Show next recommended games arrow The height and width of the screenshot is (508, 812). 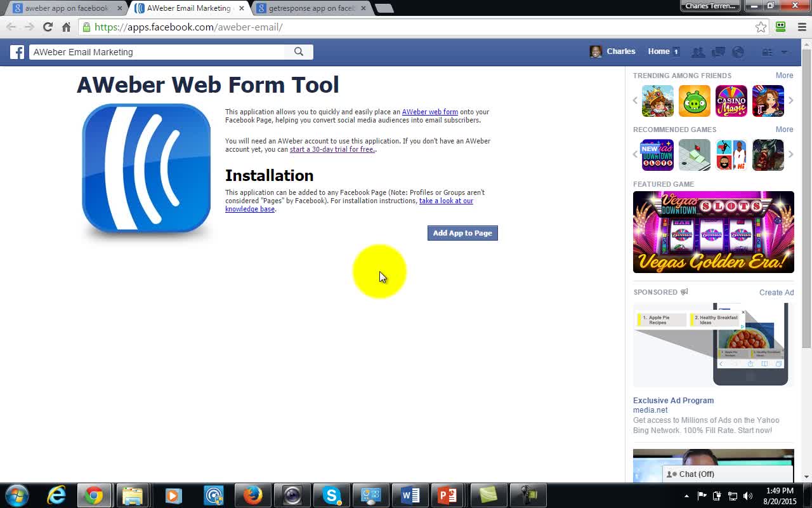tap(790, 154)
